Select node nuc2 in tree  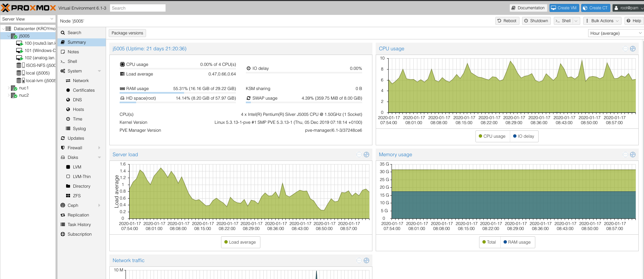click(24, 95)
